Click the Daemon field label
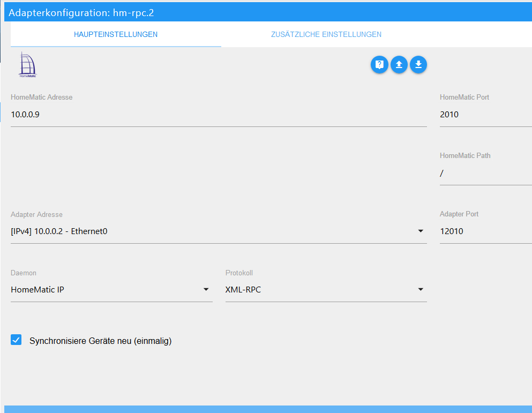The image size is (532, 413). point(24,273)
